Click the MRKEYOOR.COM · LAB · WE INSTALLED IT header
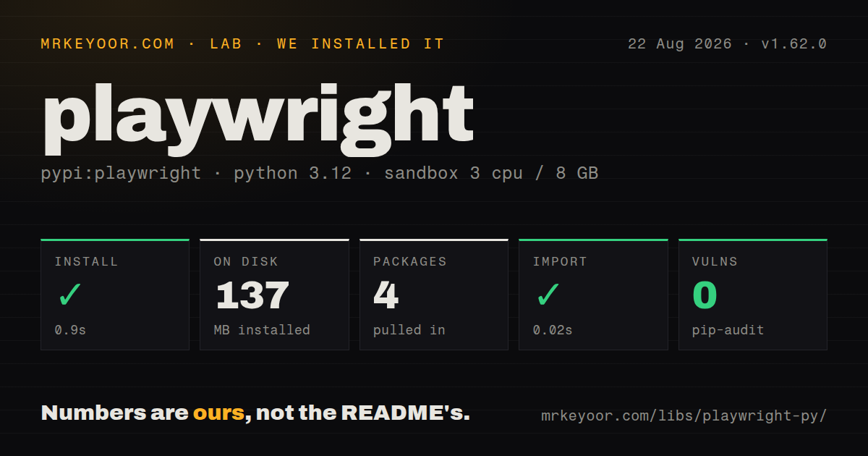This screenshot has height=456, width=868. [x=242, y=44]
